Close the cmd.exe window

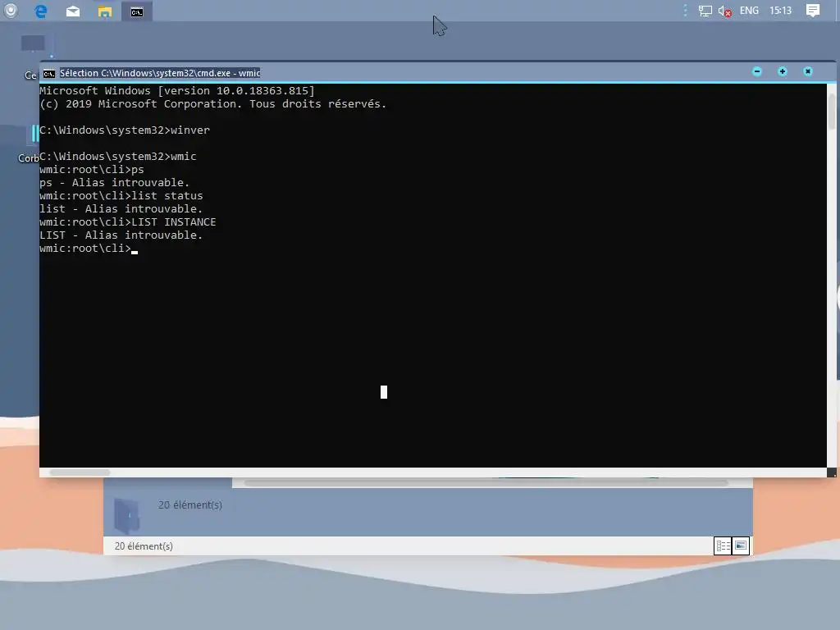pyautogui.click(x=808, y=71)
